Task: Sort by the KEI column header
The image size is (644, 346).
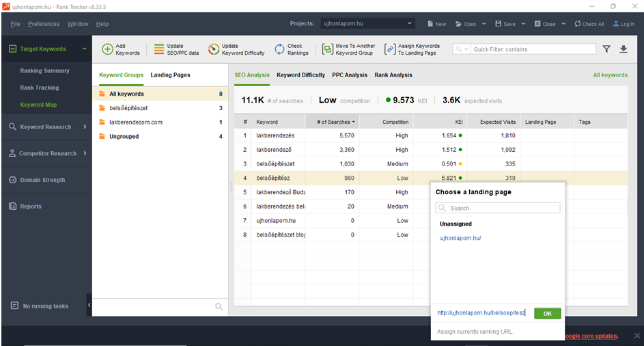Action: pyautogui.click(x=440, y=122)
